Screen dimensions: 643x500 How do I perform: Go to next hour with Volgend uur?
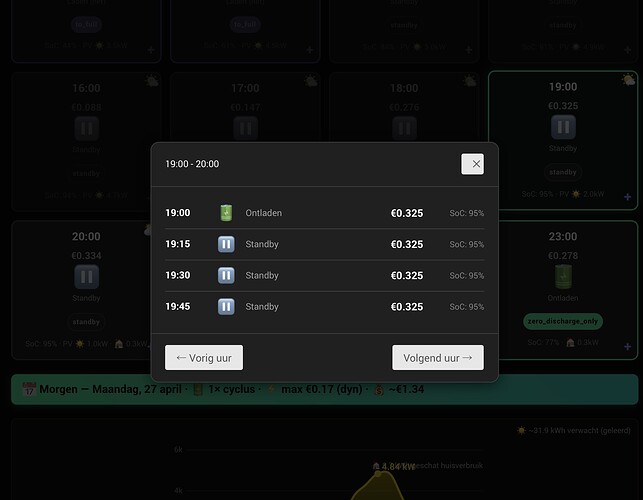coord(438,358)
